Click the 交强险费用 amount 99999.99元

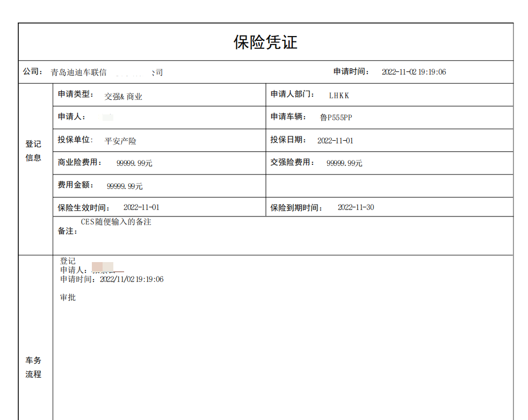coord(343,163)
